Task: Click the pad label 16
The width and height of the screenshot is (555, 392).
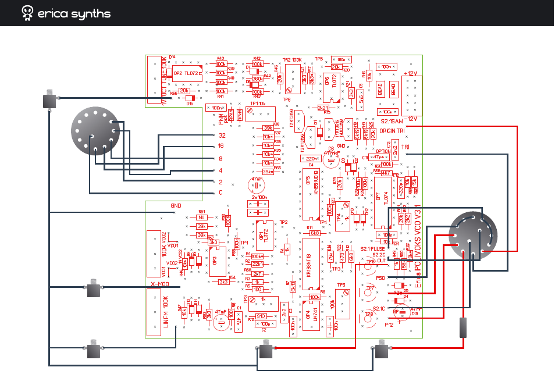Action: pos(221,146)
